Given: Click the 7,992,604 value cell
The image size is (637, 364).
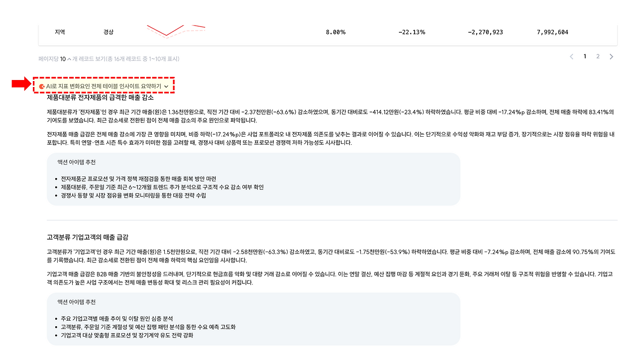Looking at the screenshot, I should [552, 32].
